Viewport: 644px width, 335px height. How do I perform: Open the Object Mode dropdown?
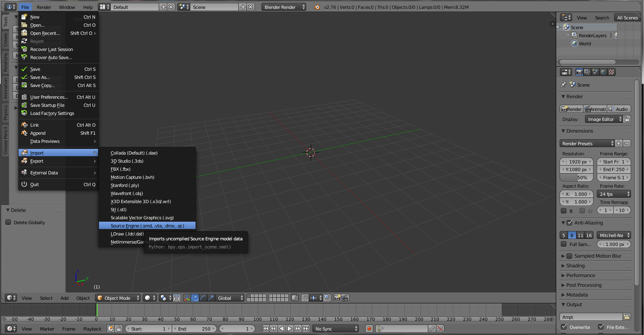[x=118, y=298]
